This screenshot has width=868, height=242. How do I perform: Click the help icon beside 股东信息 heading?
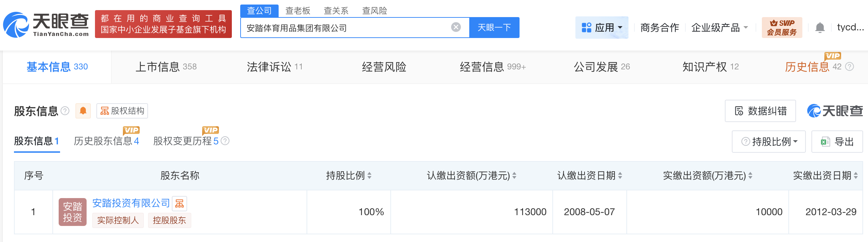pos(65,111)
